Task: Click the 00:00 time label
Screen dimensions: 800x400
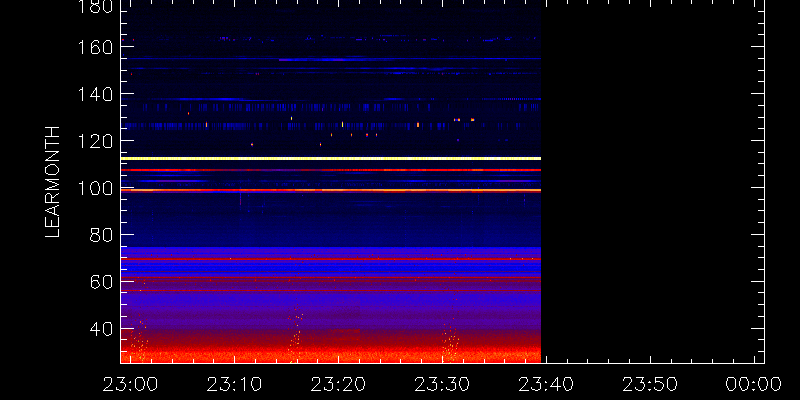Action: [755, 384]
